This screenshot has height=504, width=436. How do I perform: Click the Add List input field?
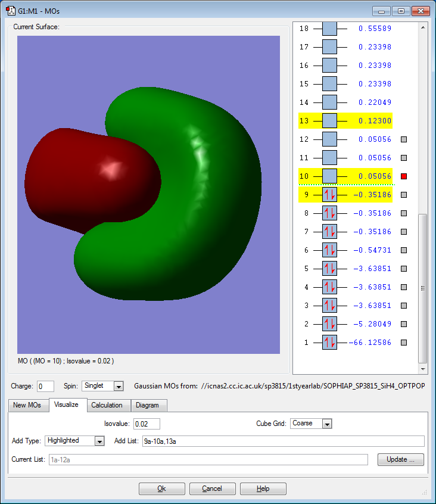pyautogui.click(x=284, y=441)
